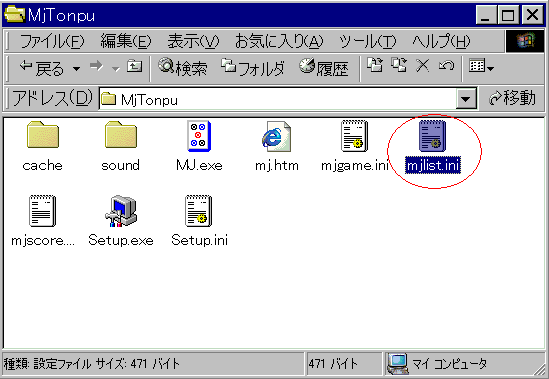Click the delete (X) toolbar icon
The image size is (549, 379).
pyautogui.click(x=423, y=66)
